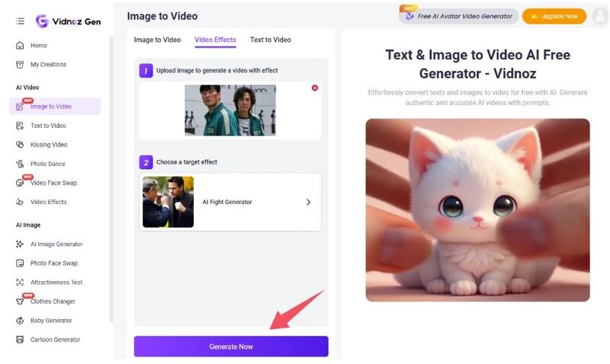The height and width of the screenshot is (364, 610).
Task: Click the Cartoon Generator icon
Action: point(20,340)
